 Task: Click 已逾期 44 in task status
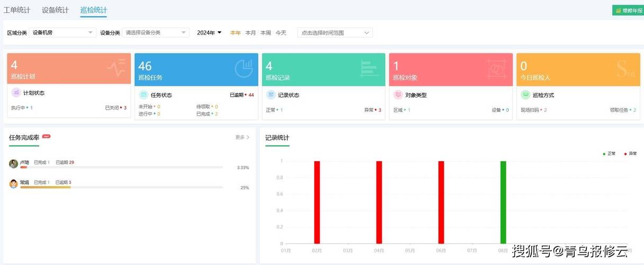(x=242, y=95)
